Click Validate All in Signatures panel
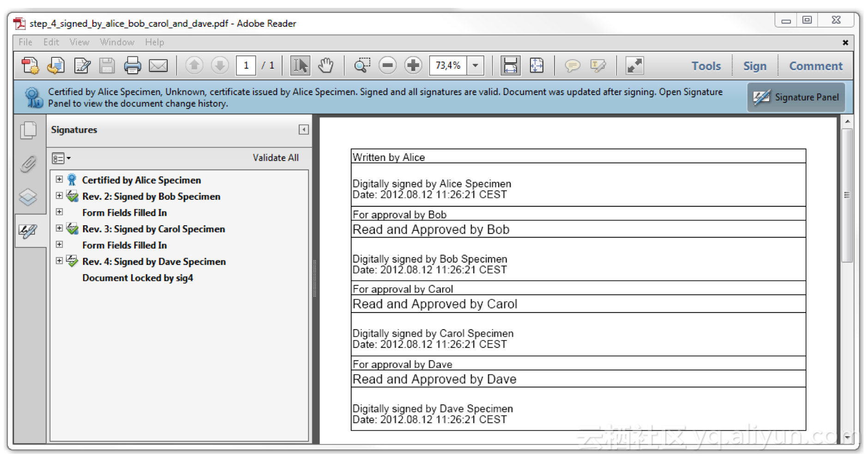Image resolution: width=868 pixels, height=456 pixels. tap(276, 158)
